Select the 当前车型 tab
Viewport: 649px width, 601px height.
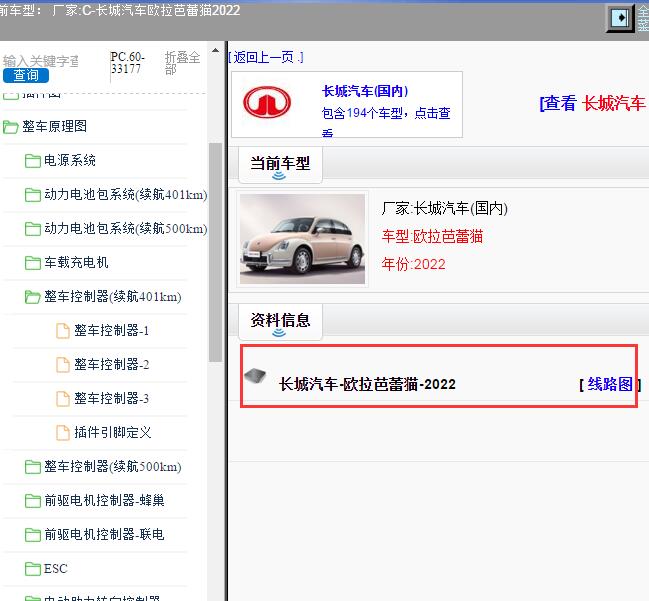coord(280,164)
